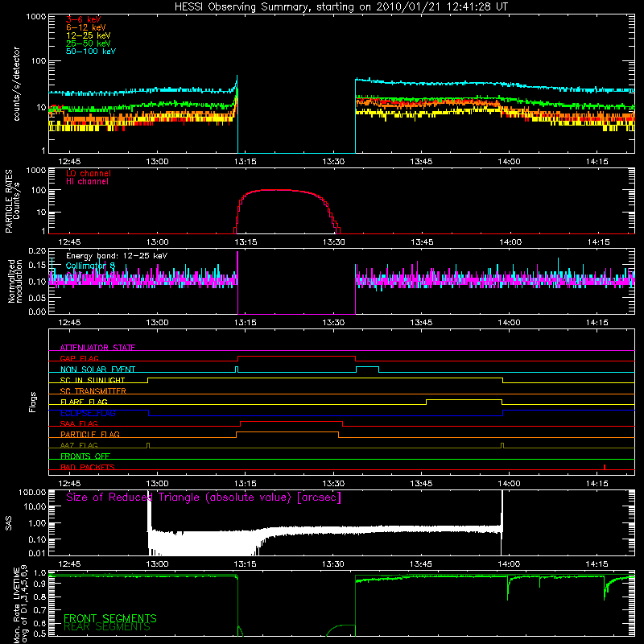
Task: Click the REAR SEGMENTS legend label
Action: coord(107,627)
